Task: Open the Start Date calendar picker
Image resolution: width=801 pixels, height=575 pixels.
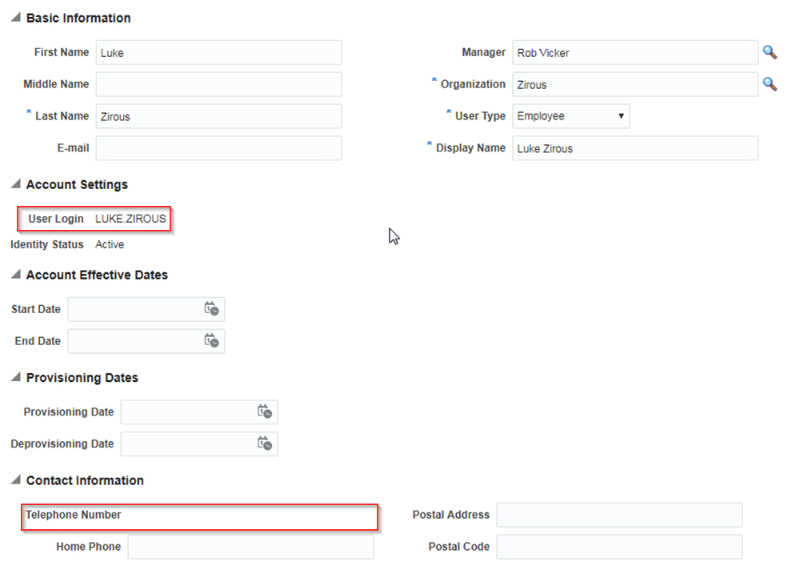Action: click(211, 309)
